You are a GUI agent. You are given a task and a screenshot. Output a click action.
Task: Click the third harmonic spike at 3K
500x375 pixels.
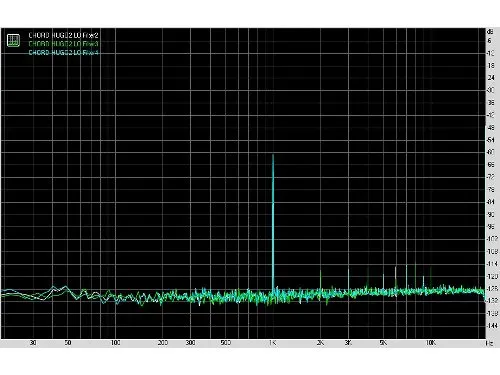(348, 279)
